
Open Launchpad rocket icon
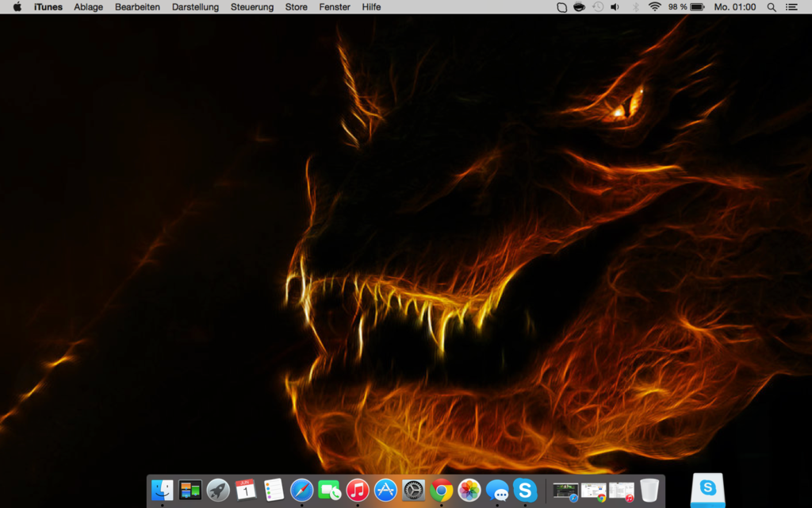click(x=218, y=490)
